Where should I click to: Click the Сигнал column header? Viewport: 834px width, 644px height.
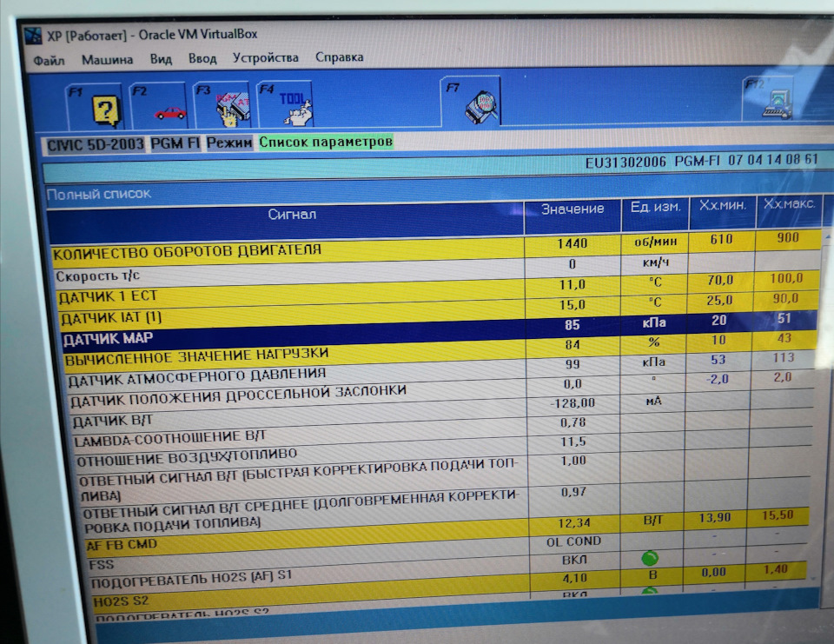pyautogui.click(x=286, y=219)
